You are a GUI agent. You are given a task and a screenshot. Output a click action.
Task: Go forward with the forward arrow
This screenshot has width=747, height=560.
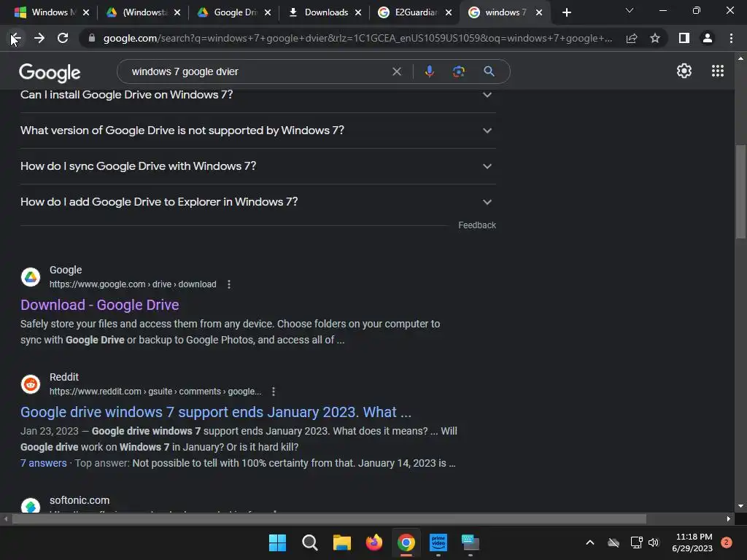coord(39,38)
